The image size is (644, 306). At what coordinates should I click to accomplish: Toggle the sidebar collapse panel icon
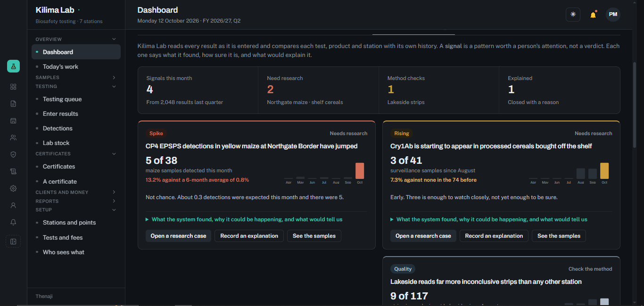point(13,242)
